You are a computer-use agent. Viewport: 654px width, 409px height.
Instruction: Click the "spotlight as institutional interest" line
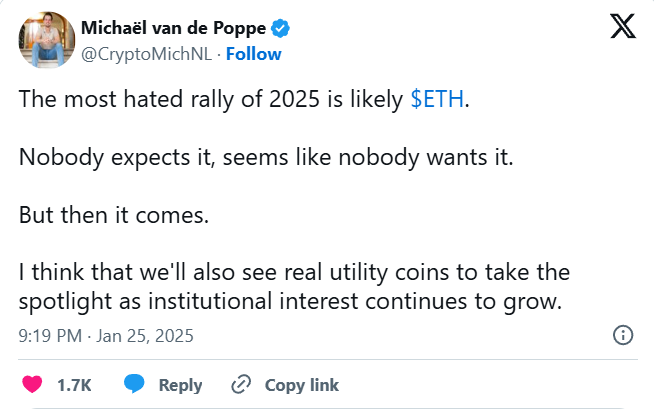[x=291, y=301]
